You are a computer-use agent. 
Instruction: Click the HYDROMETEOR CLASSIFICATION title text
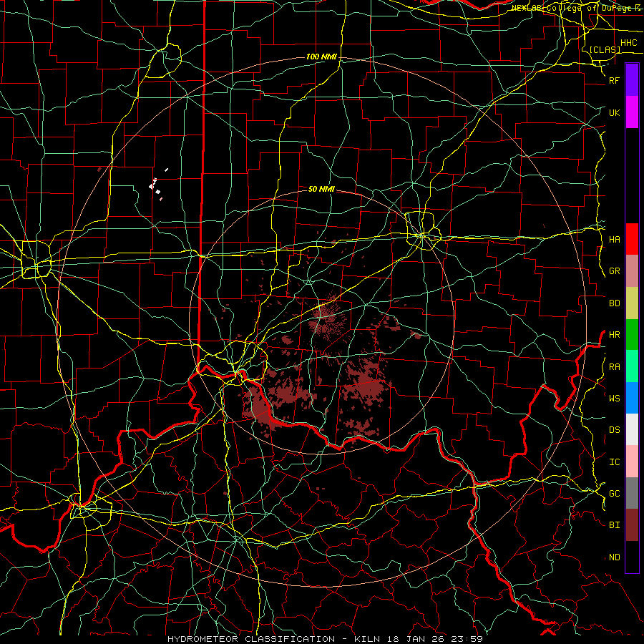point(251,639)
